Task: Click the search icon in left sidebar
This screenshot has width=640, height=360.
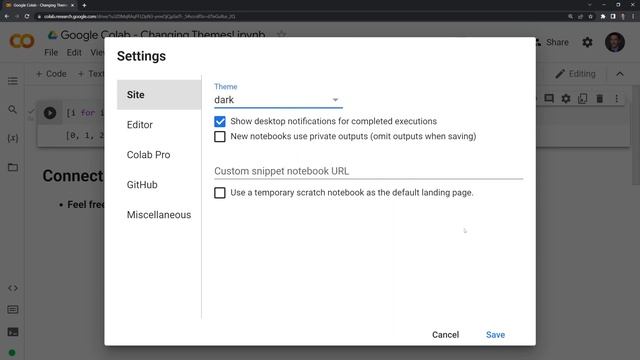Action: pyautogui.click(x=13, y=109)
